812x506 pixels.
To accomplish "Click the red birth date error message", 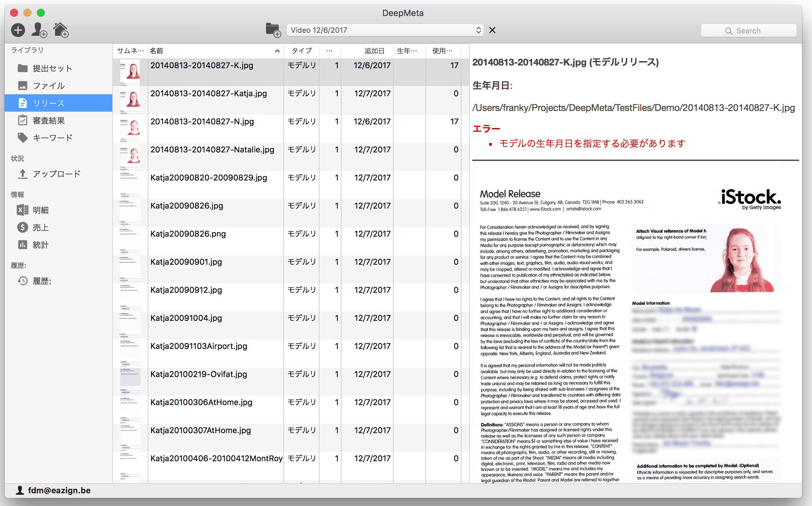I will pyautogui.click(x=592, y=144).
